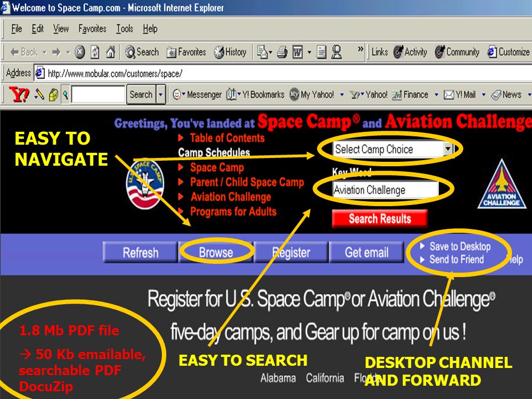
Task: Select the Alabama location link
Action: (x=278, y=378)
